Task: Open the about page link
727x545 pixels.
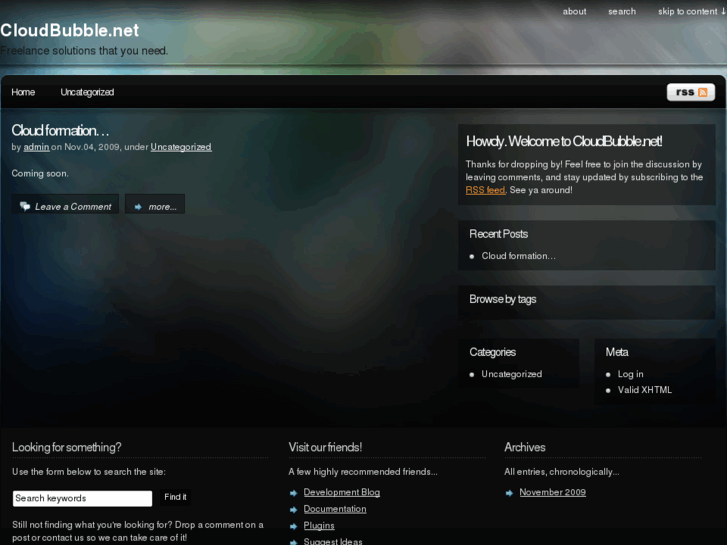Action: click(x=574, y=12)
